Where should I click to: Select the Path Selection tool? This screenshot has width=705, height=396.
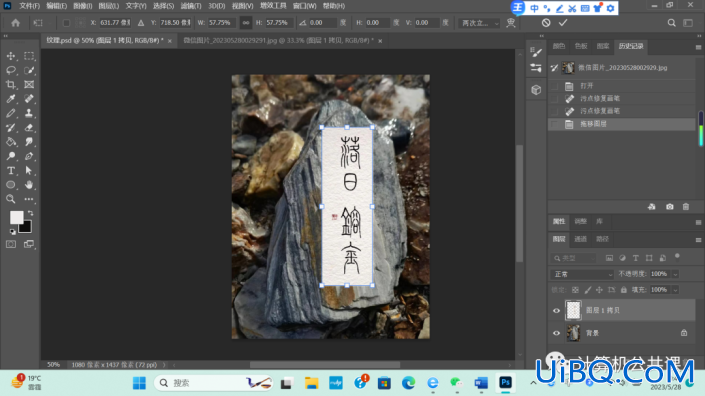[x=29, y=171]
